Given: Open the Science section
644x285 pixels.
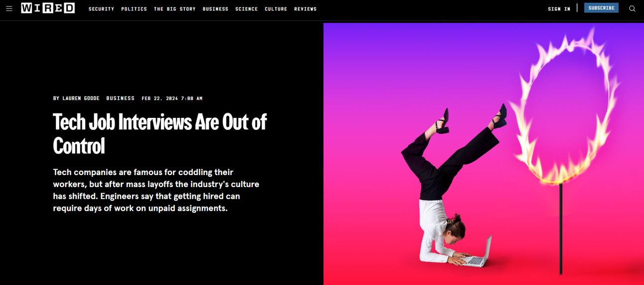Looking at the screenshot, I should click(x=247, y=9).
